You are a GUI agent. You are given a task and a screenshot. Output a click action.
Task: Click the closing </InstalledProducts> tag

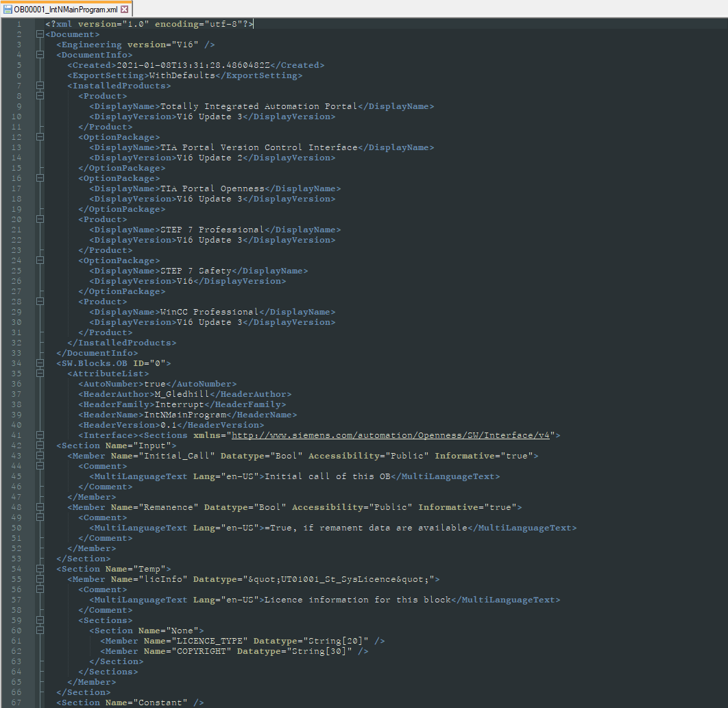[121, 343]
